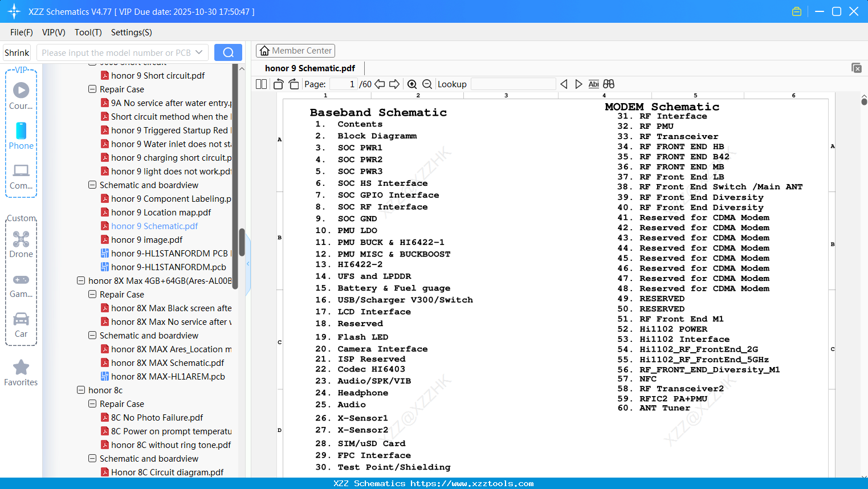Click the binoculars search icon
868x489 pixels.
tap(609, 84)
